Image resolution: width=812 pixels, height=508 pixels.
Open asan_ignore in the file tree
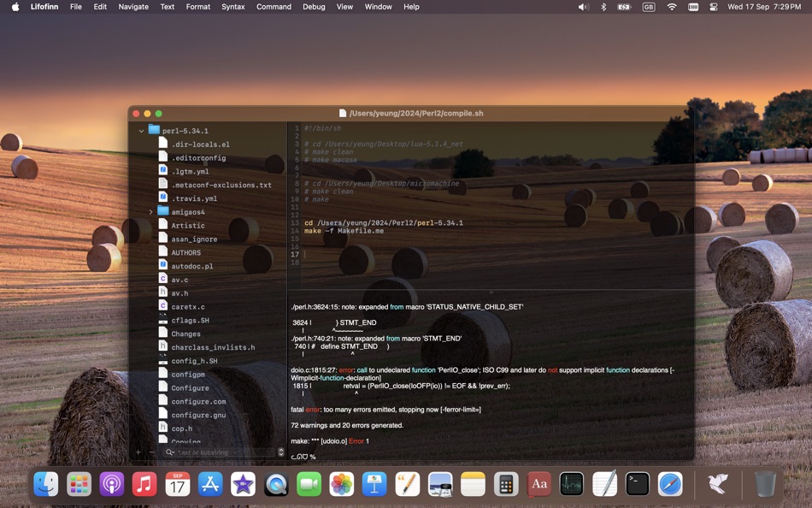tap(194, 239)
